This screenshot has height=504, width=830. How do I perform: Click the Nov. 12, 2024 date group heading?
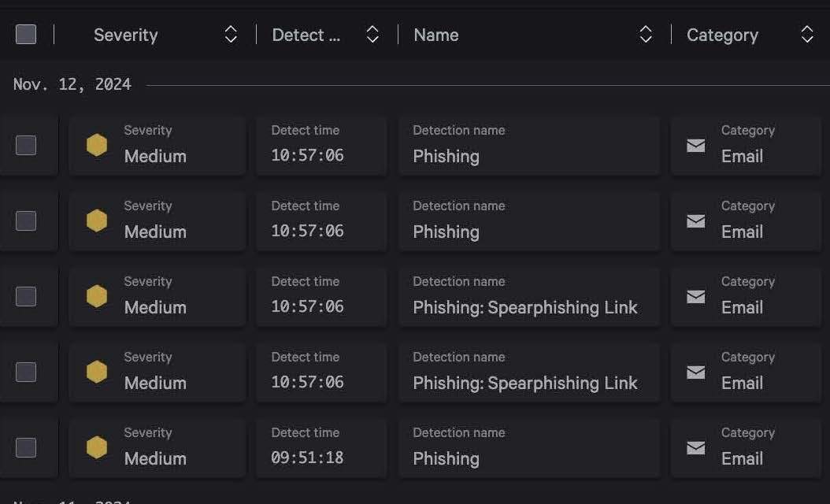coord(72,84)
